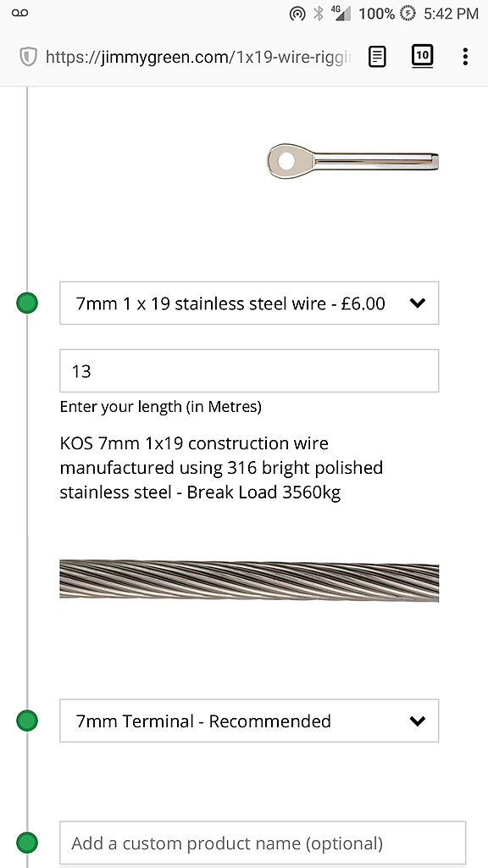488x868 pixels.
Task: Open the browser three-dot overflow menu
Action: click(x=465, y=57)
